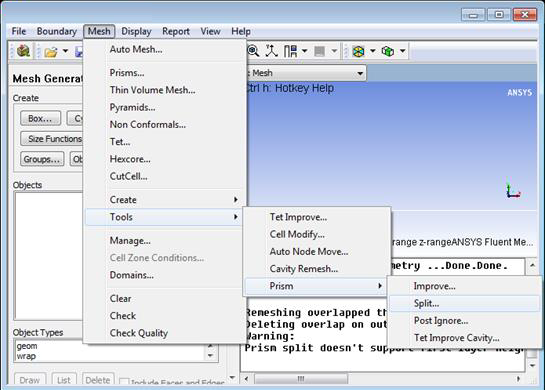The width and height of the screenshot is (545, 390).
Task: Click the List button
Action: [64, 380]
